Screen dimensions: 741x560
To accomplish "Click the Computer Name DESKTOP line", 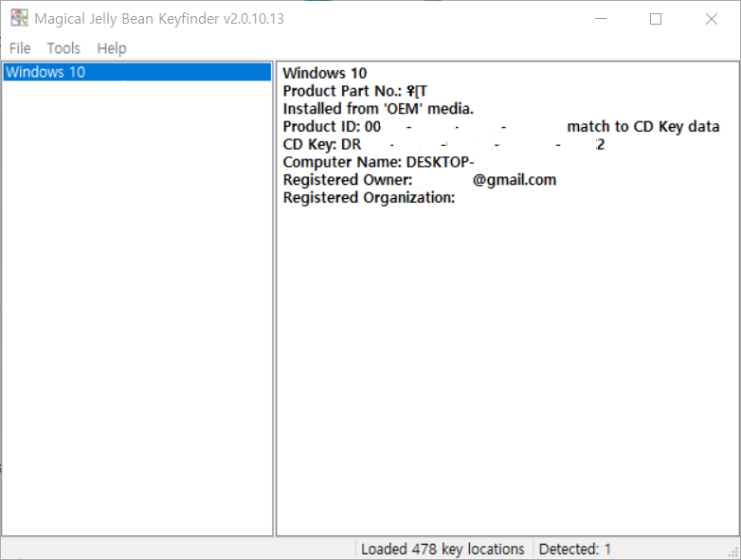I will (x=378, y=162).
